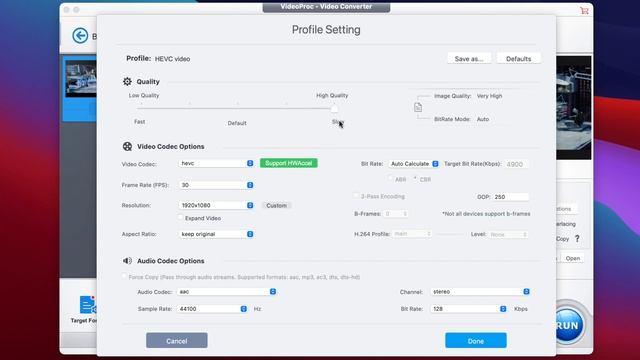Open the Video Codec hevc dropdown
This screenshot has height=360, width=640.
tap(216, 163)
